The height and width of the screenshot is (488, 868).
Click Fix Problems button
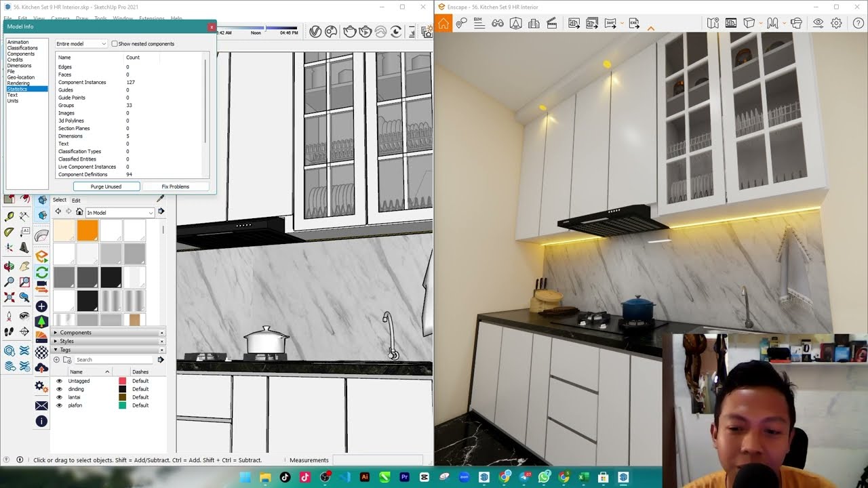[175, 186]
